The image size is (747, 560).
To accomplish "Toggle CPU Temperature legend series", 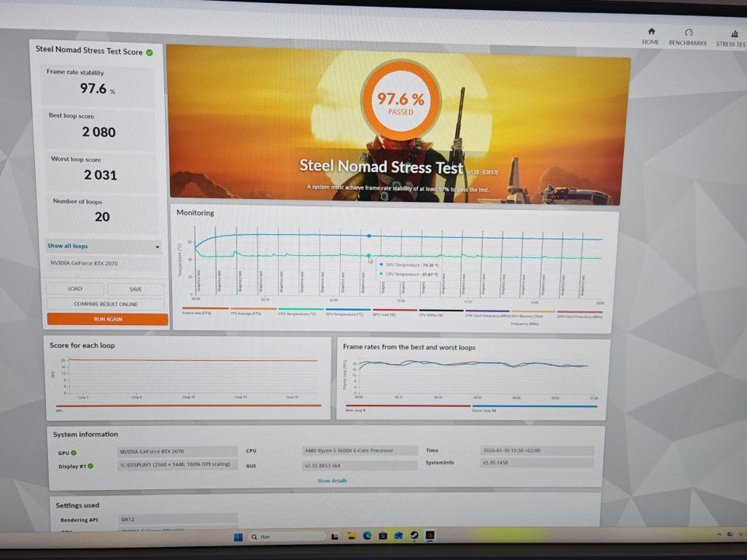I will (300, 312).
